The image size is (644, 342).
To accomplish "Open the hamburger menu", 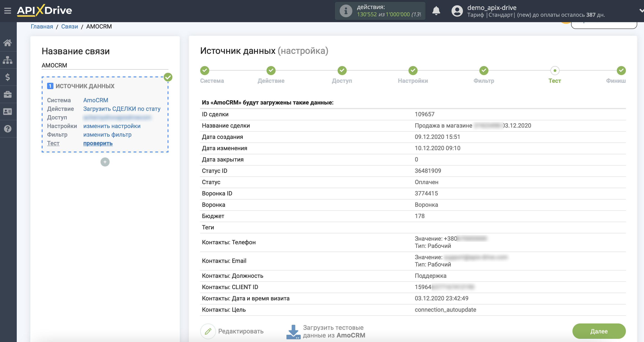I will (8, 10).
